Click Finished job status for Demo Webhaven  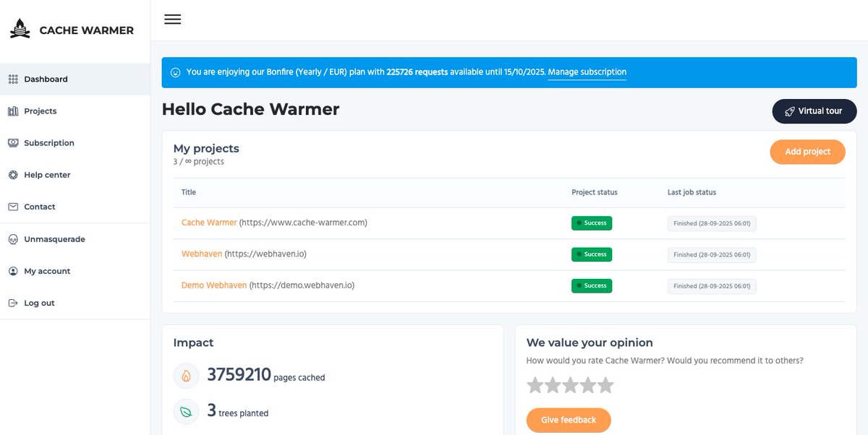[x=712, y=286]
